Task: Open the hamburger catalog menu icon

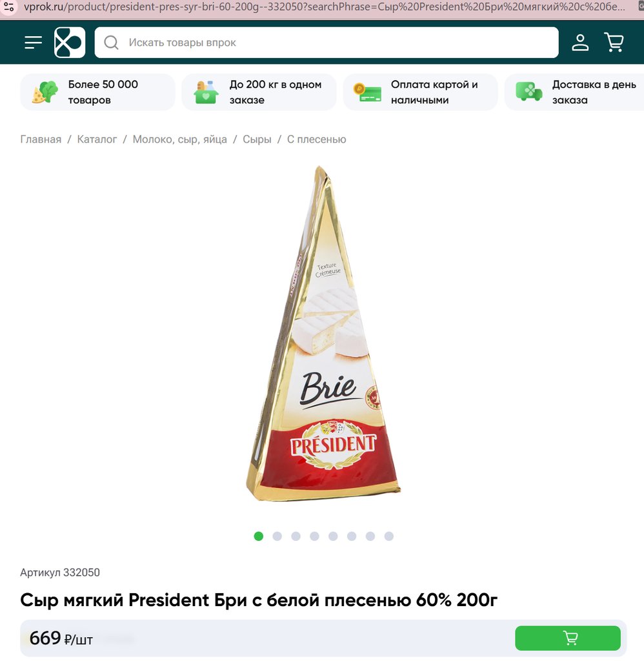Action: [x=34, y=43]
